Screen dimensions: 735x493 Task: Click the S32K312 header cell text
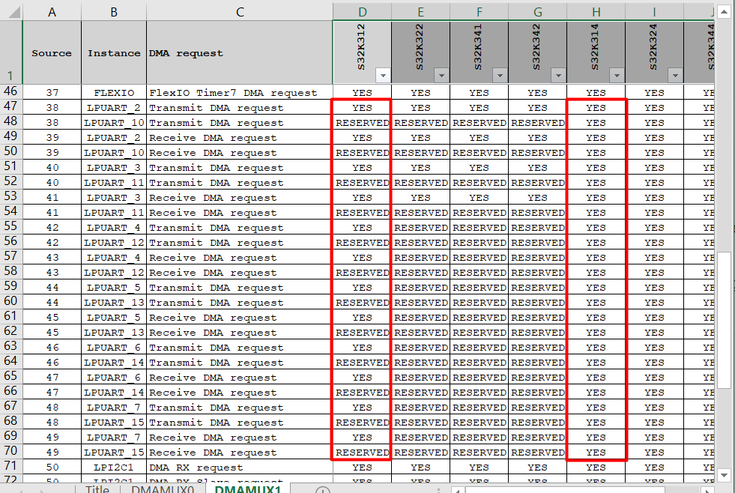coord(361,47)
